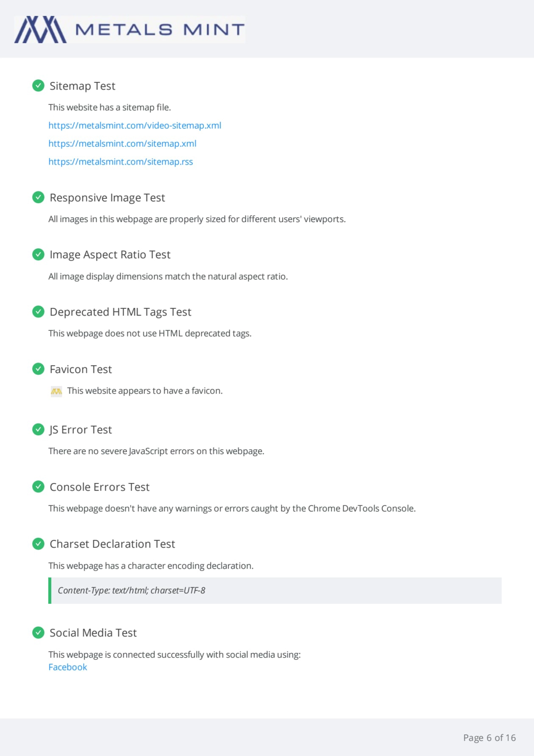This screenshot has width=534, height=756.
Task: Click the green check beside Favicon Test
Action: (x=38, y=369)
